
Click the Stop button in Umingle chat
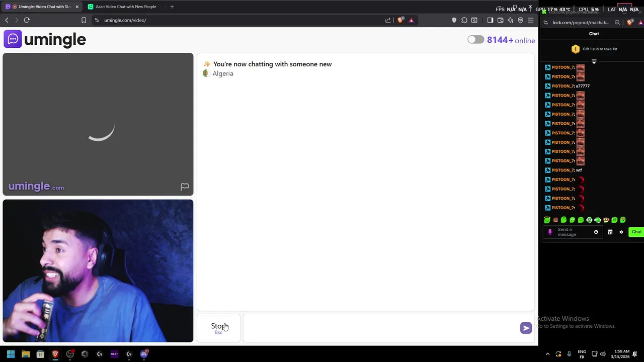click(219, 328)
